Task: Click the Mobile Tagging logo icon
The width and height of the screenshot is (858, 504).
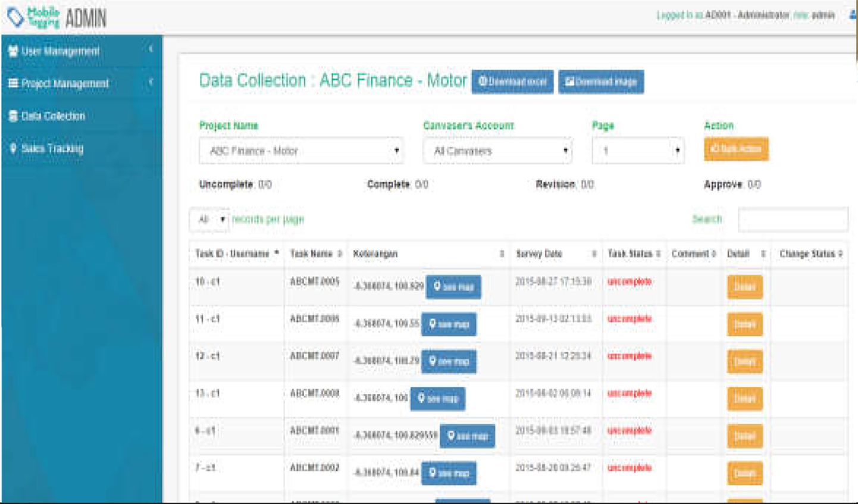Action: click(15, 17)
